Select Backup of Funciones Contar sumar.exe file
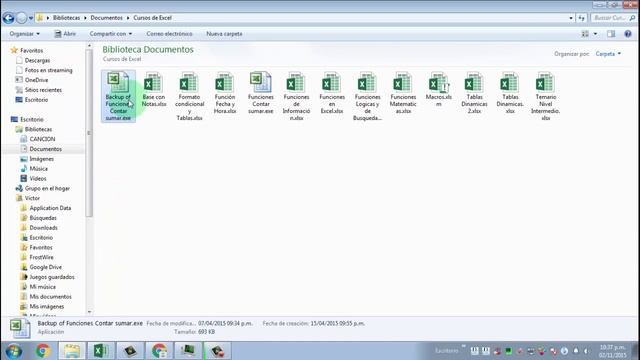640x360 pixels. pos(118,96)
